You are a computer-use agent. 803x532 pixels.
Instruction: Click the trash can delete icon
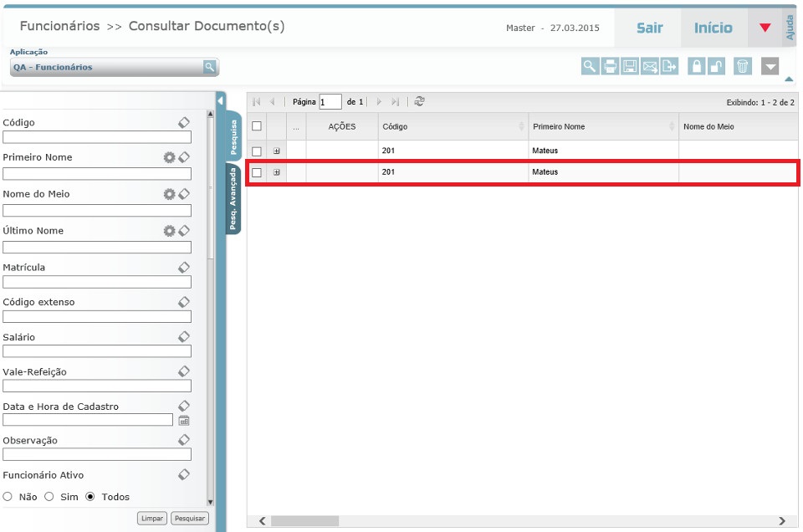point(742,67)
